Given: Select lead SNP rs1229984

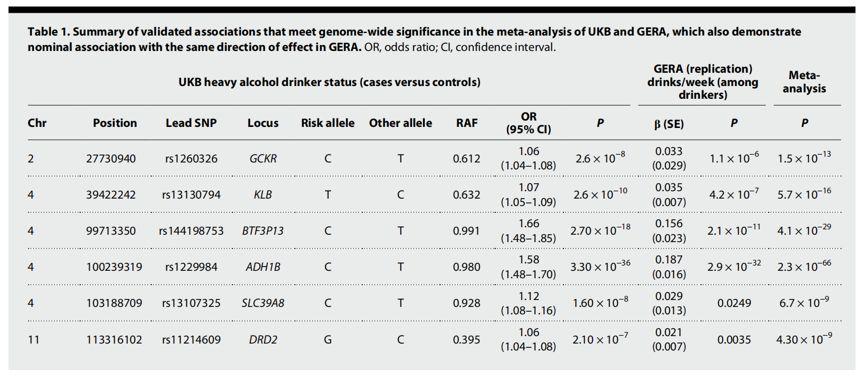Looking at the screenshot, I should (x=190, y=267).
